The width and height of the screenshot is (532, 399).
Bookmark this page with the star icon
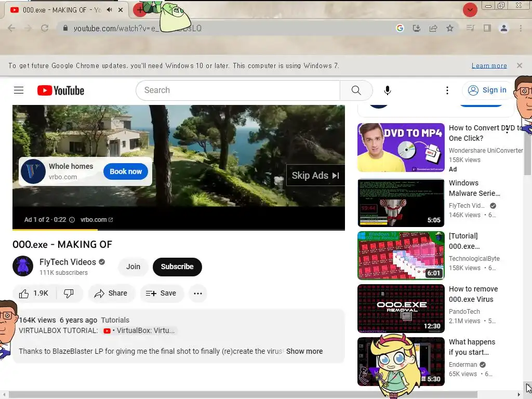[450, 28]
